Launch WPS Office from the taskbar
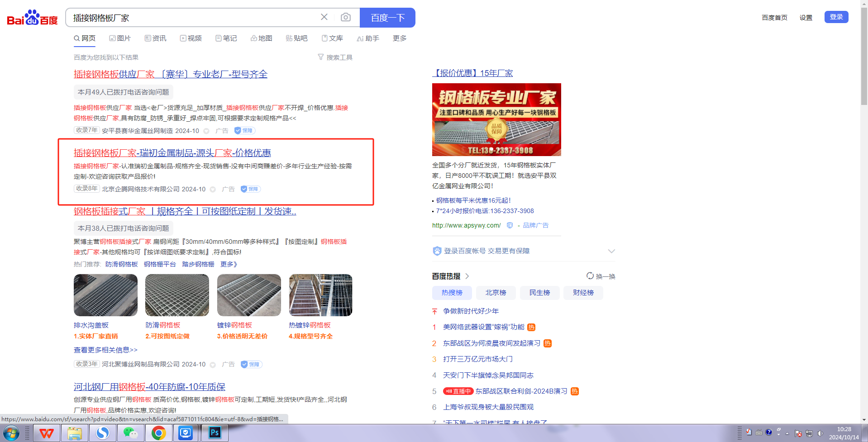The width and height of the screenshot is (868, 442). coord(46,433)
